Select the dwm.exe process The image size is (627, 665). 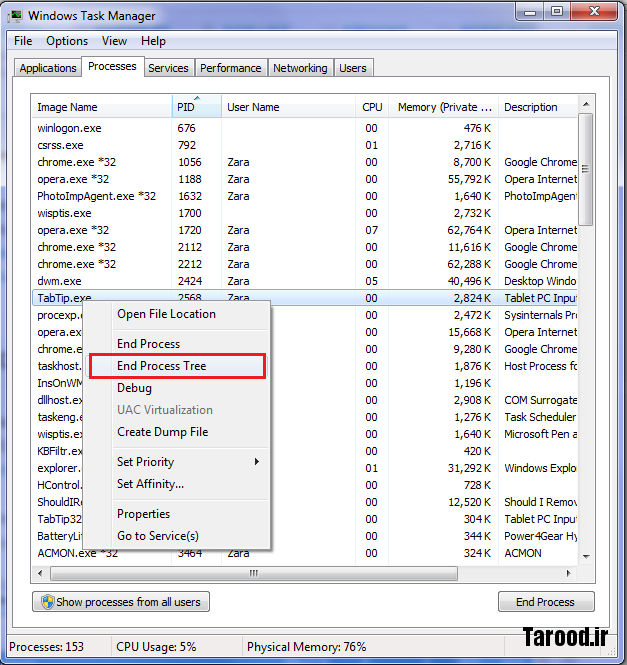305,281
